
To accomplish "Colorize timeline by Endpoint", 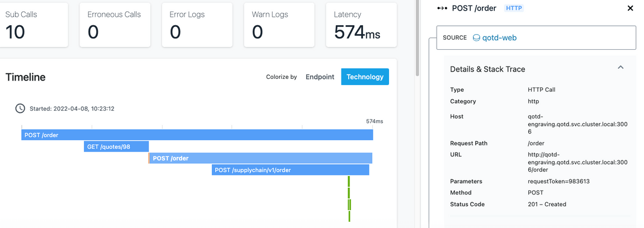I will pyautogui.click(x=320, y=77).
